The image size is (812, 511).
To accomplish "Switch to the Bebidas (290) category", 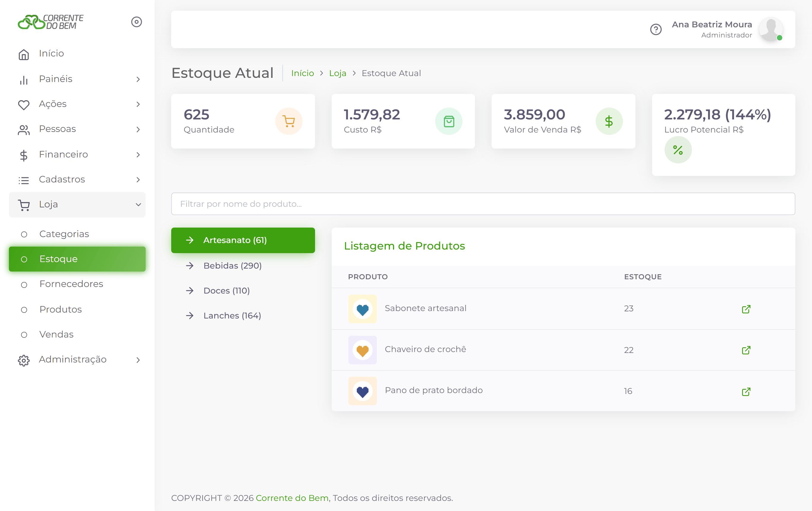I will pyautogui.click(x=243, y=266).
